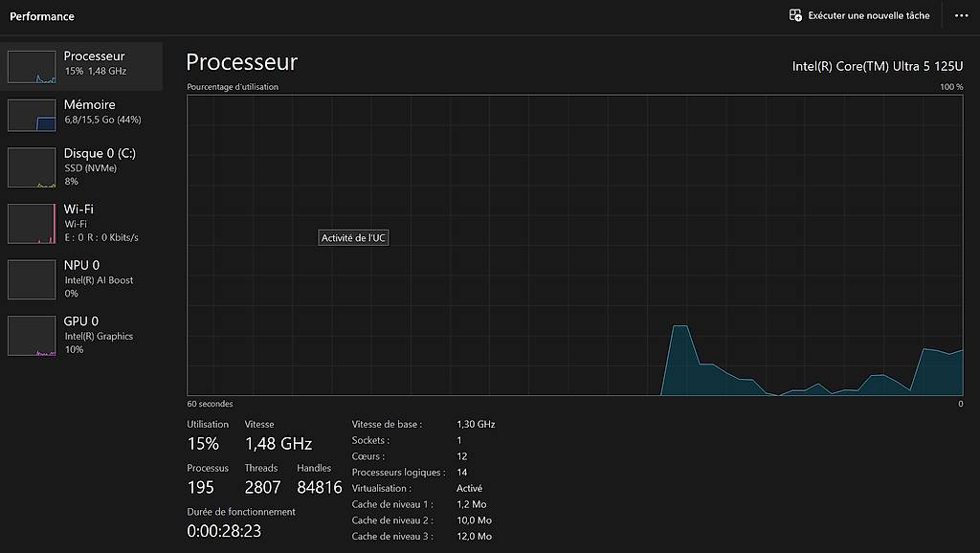This screenshot has width=980, height=553.
Task: Click the run new task icon
Action: [x=794, y=15]
